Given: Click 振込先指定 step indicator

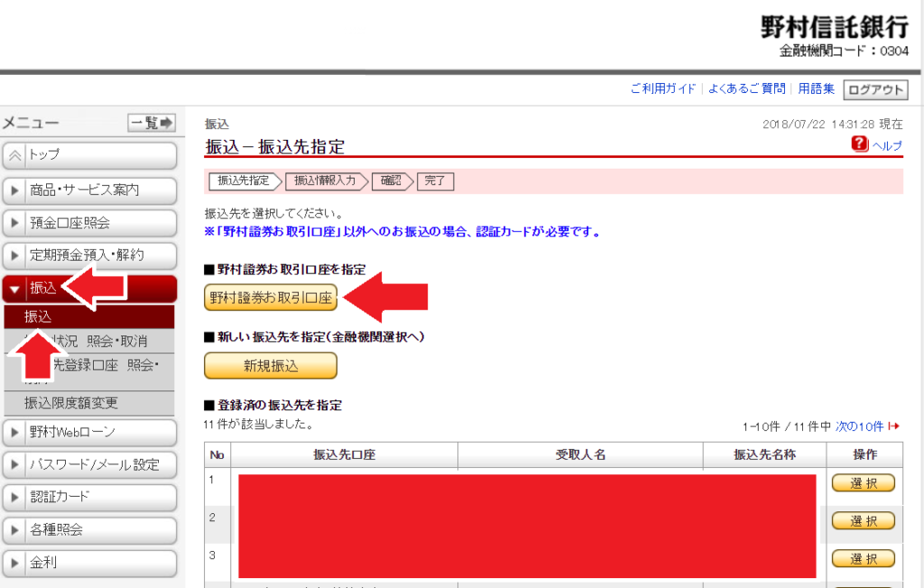Looking at the screenshot, I should (x=244, y=181).
